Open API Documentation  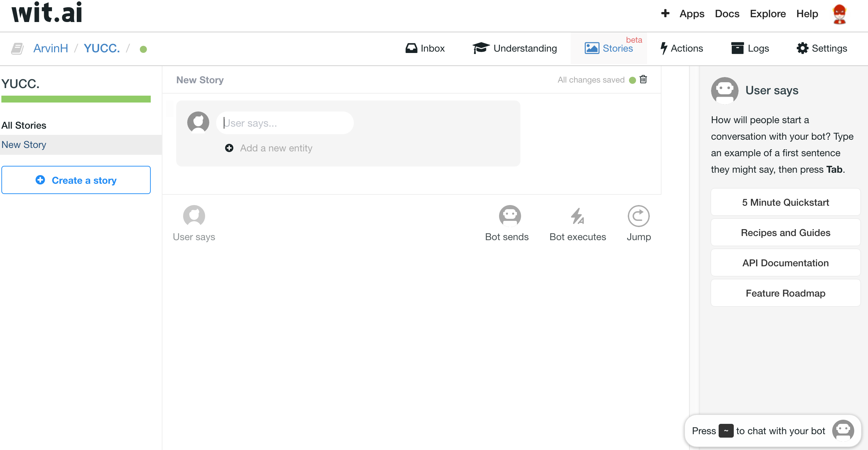coord(785,263)
